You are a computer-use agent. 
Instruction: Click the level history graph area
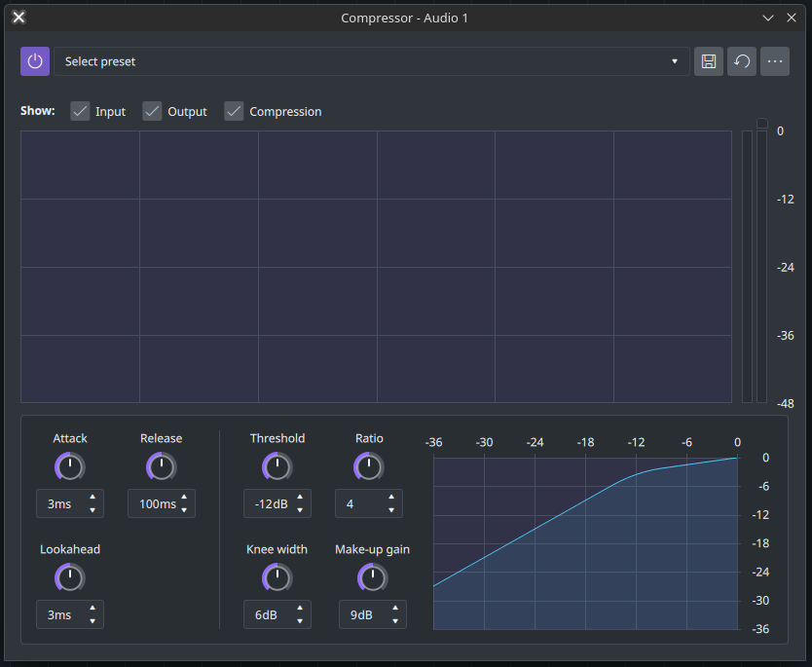click(376, 267)
